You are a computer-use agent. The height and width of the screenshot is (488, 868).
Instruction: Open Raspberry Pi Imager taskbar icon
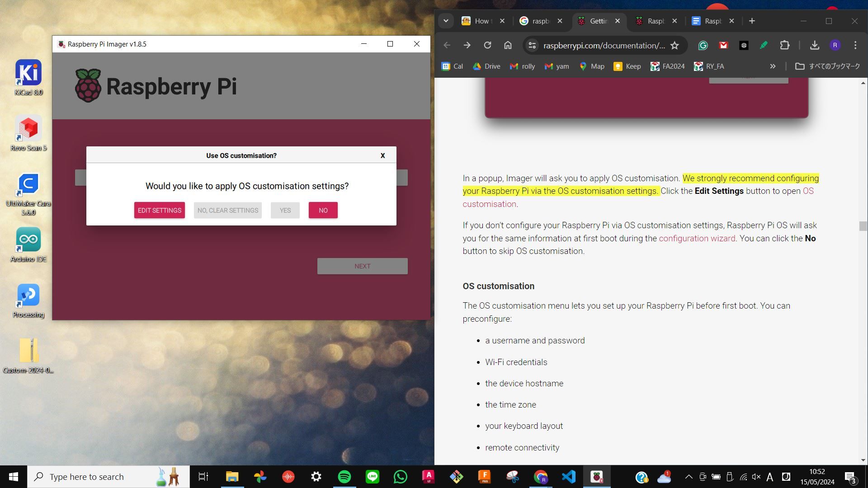coord(597,477)
